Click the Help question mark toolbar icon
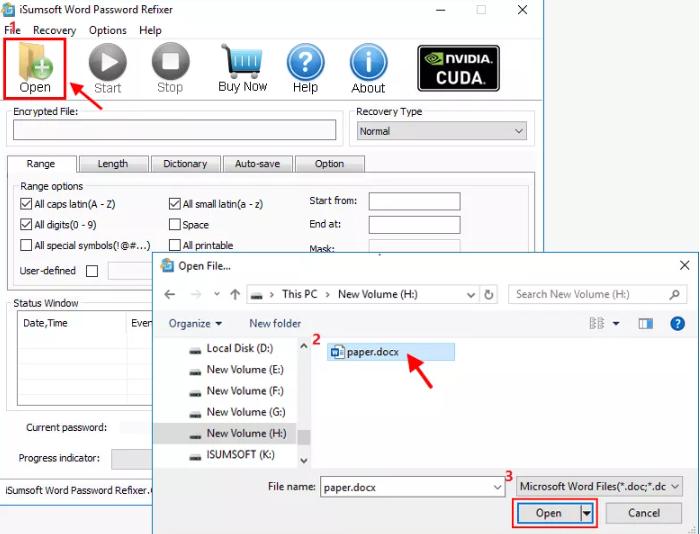This screenshot has height=534, width=700. click(x=305, y=62)
